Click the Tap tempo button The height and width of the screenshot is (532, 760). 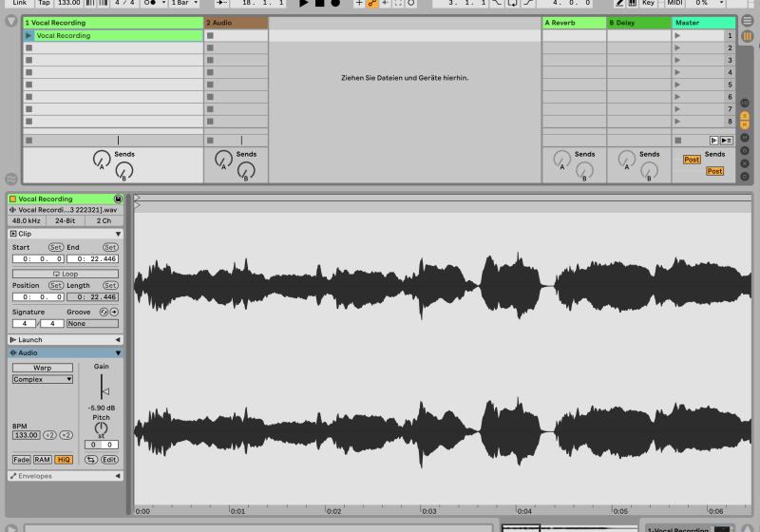tap(44, 3)
